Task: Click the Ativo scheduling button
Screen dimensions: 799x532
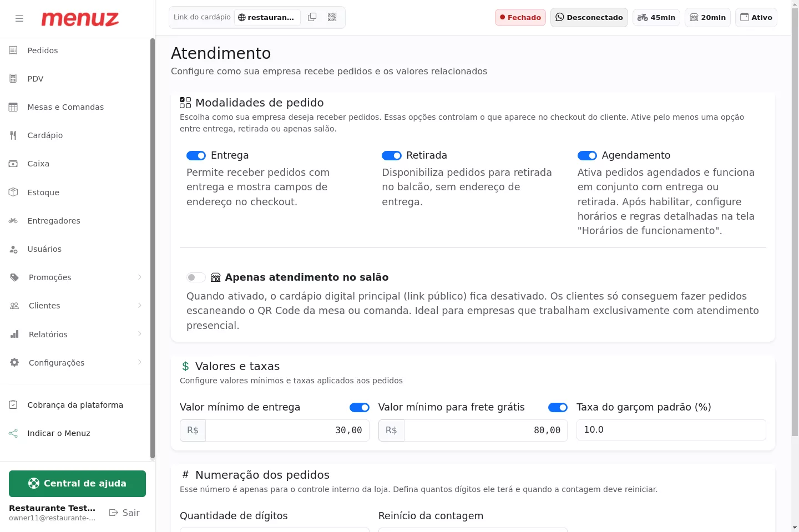Action: pos(756,17)
